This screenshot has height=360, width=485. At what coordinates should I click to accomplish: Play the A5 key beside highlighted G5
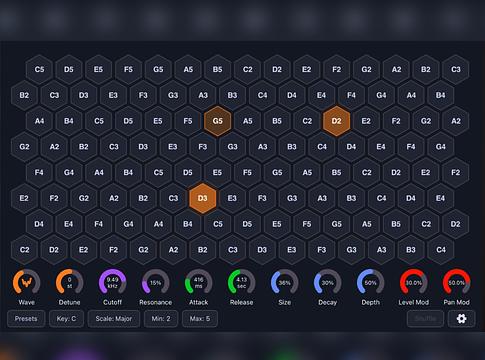pos(247,121)
